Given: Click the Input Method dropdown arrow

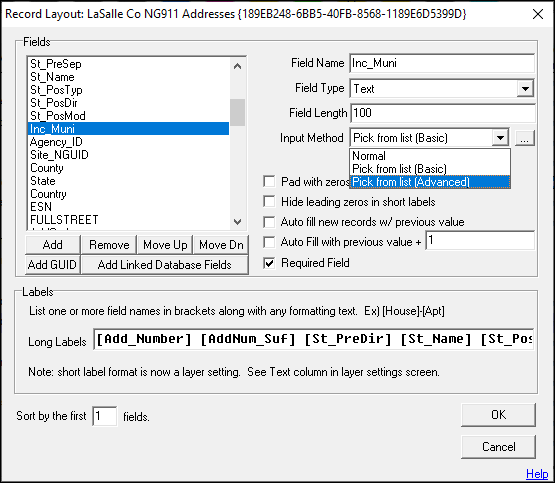Looking at the screenshot, I should point(500,138).
